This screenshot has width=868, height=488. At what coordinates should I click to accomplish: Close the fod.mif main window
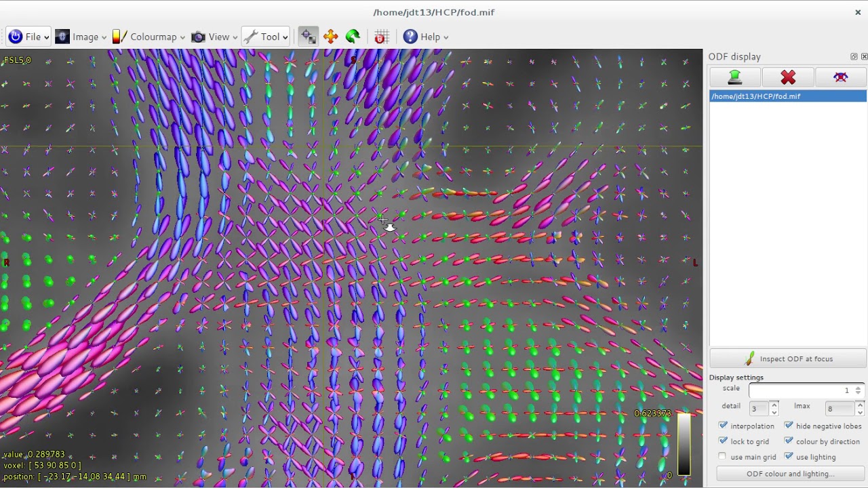pyautogui.click(x=858, y=12)
